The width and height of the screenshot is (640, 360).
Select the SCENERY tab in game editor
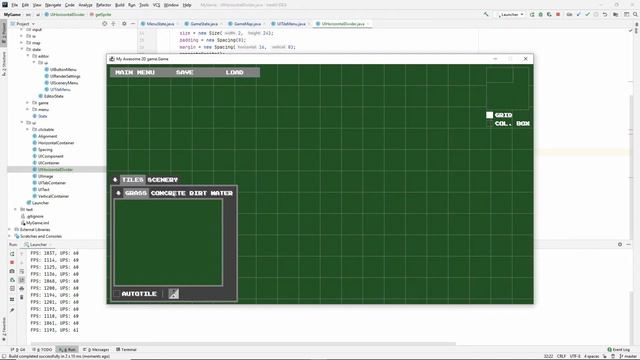tap(162, 180)
